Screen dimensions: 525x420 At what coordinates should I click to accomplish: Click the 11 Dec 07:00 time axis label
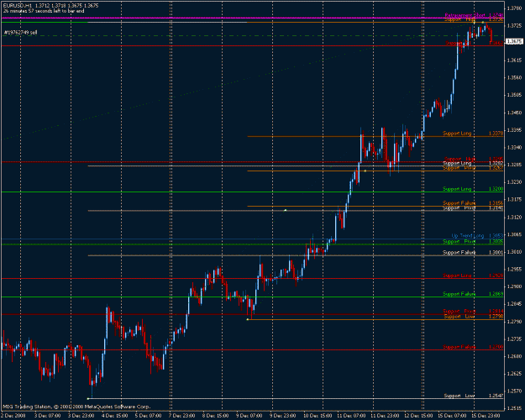point(351,416)
